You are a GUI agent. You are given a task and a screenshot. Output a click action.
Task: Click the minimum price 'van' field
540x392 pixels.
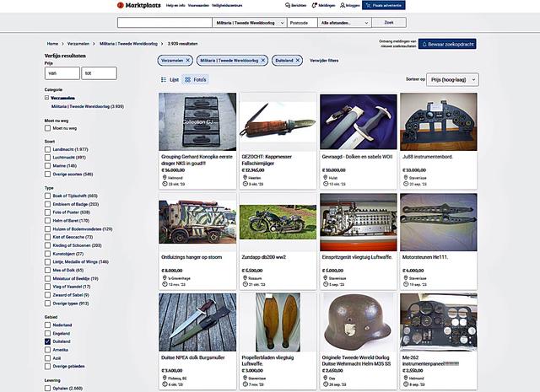(61, 73)
